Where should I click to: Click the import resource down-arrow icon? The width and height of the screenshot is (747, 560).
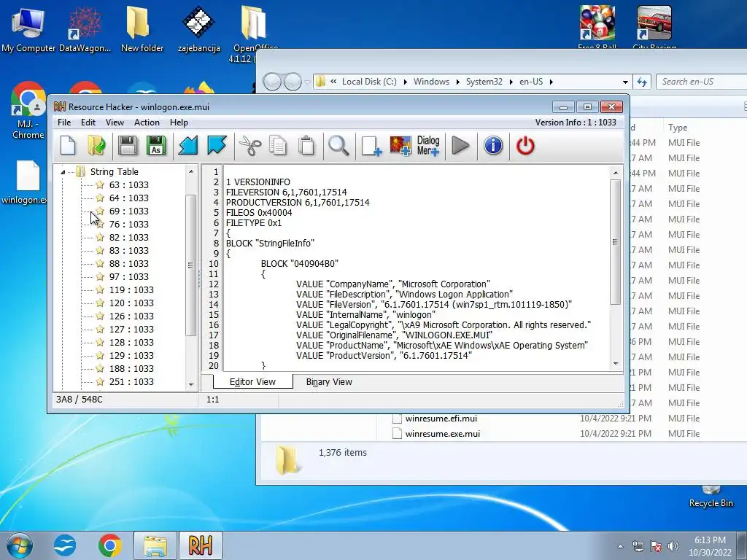pos(187,145)
